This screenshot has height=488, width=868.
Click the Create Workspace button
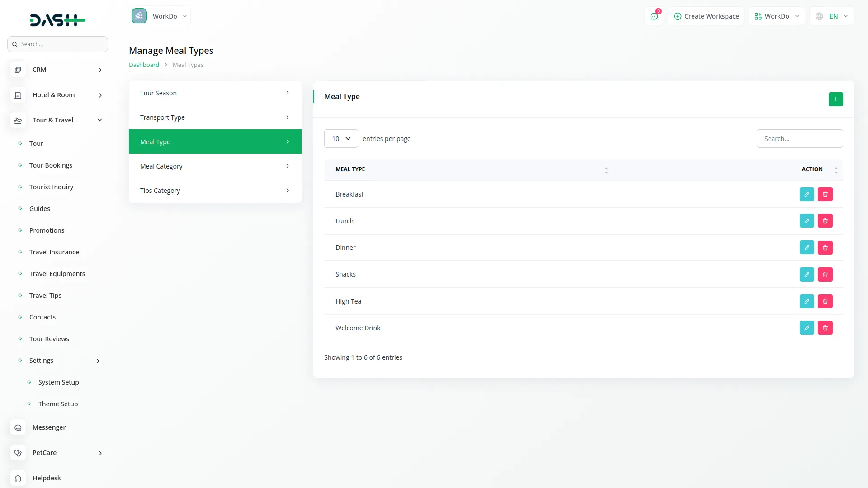[706, 16]
